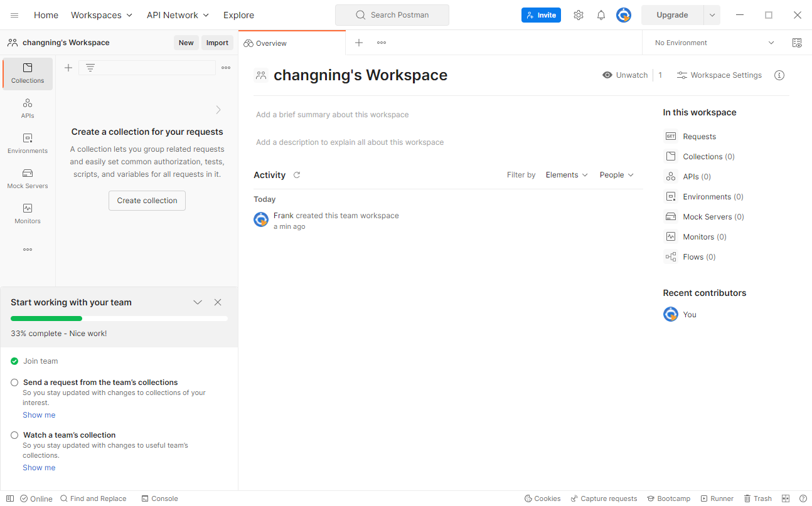
Task: Click the 33% complete progress bar
Action: point(119,319)
